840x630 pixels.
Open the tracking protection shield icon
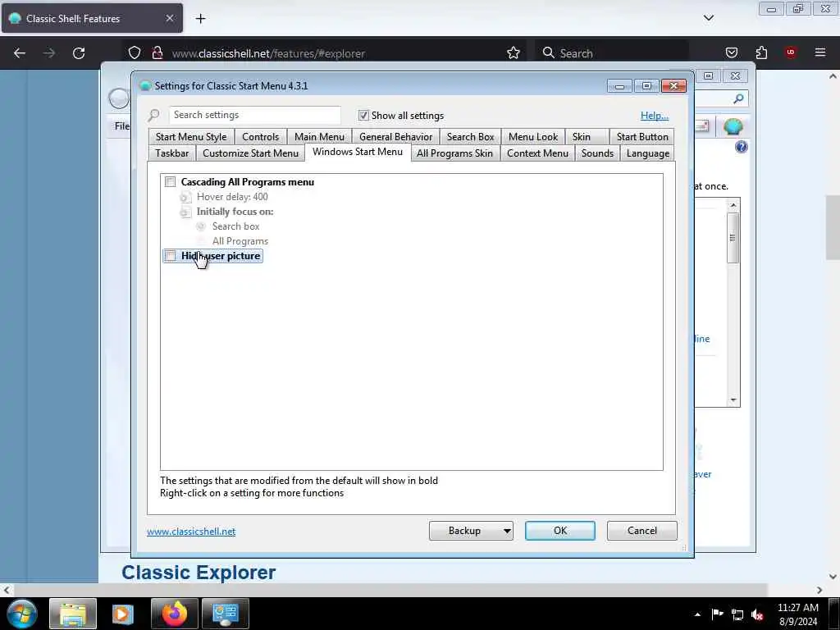coord(135,53)
